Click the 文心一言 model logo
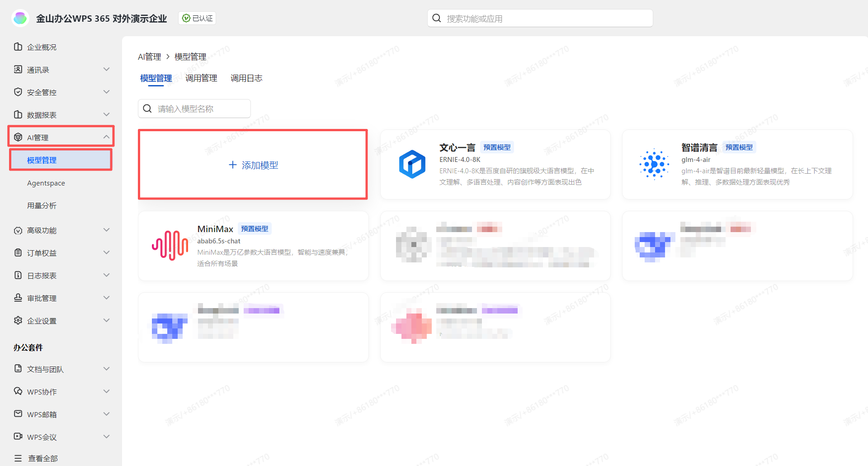This screenshot has height=466, width=868. [x=412, y=164]
